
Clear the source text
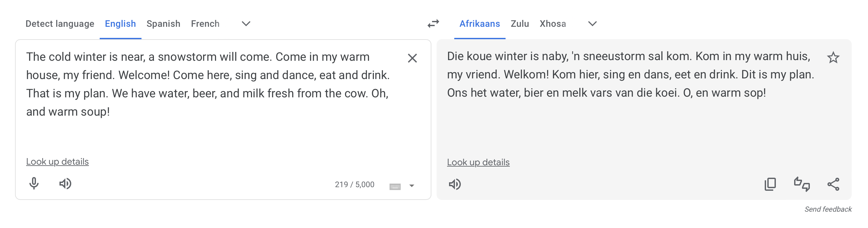pyautogui.click(x=412, y=58)
